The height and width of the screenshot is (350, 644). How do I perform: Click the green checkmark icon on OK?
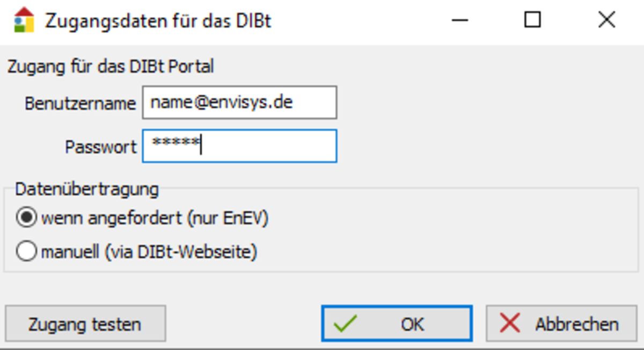(345, 324)
